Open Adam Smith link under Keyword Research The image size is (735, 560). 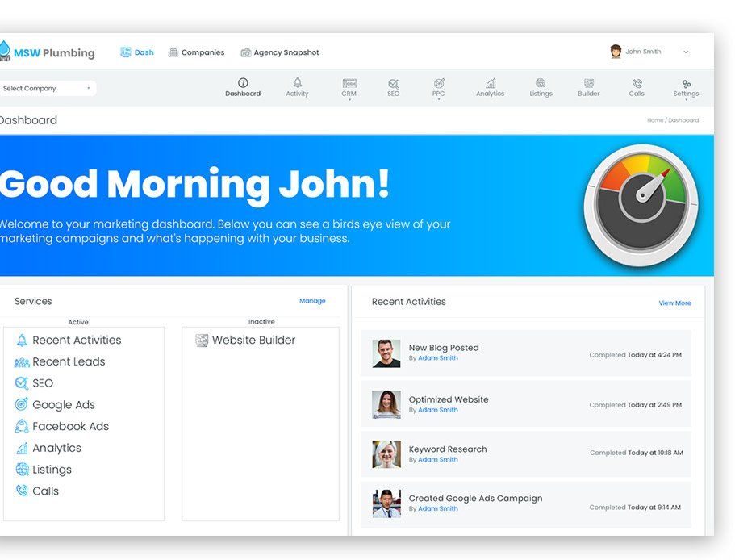click(438, 460)
